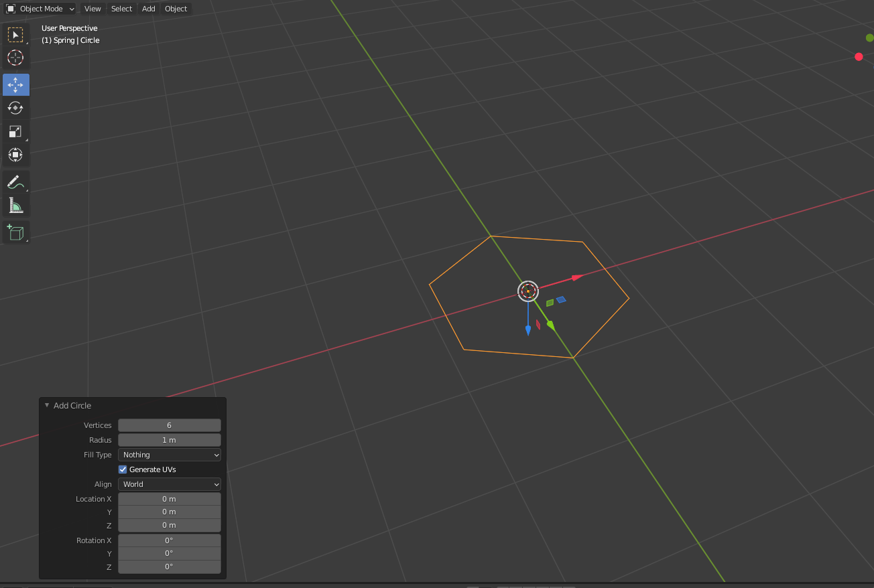Activate the Transform tool

15,155
